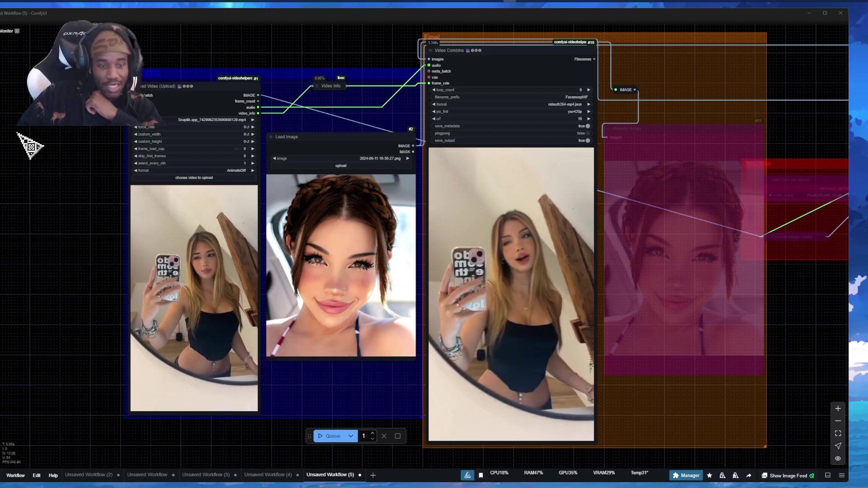Toggle bottom panel layout icon
Screen dimensions: 868x488
828,475
